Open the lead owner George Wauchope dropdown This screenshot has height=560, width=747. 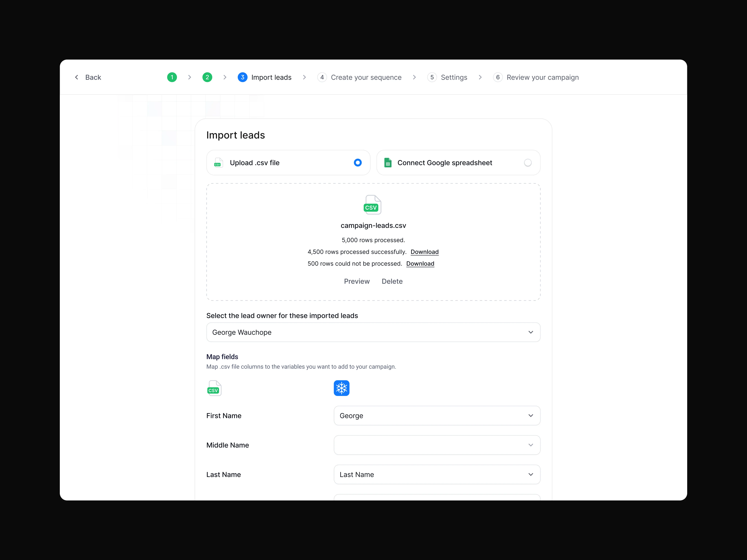click(x=373, y=332)
